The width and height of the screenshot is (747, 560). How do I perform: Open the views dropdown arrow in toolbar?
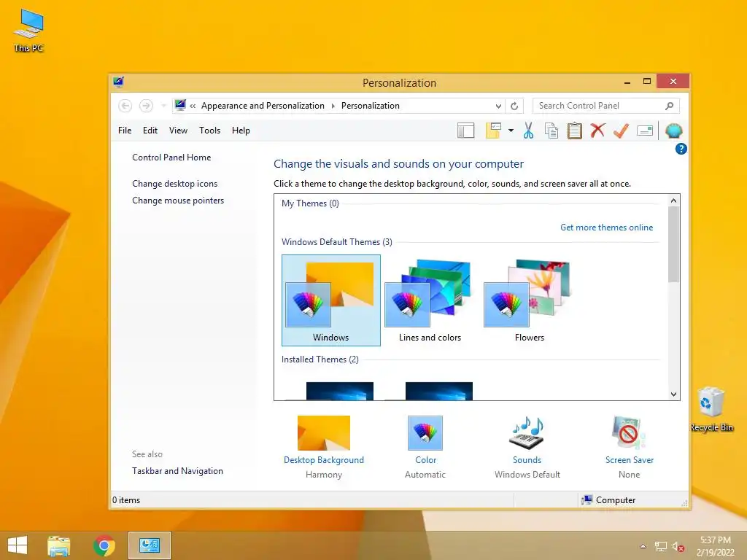pyautogui.click(x=511, y=131)
